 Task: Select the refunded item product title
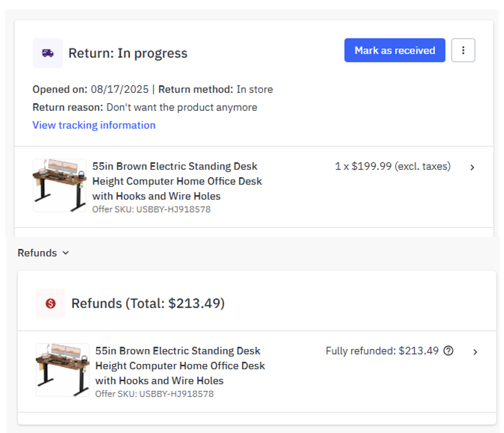pyautogui.click(x=180, y=365)
